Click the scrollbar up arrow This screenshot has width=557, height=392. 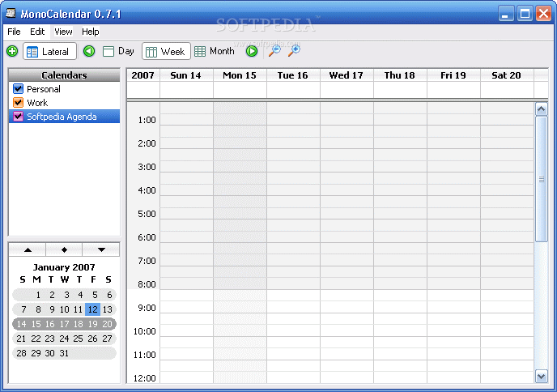pos(542,109)
